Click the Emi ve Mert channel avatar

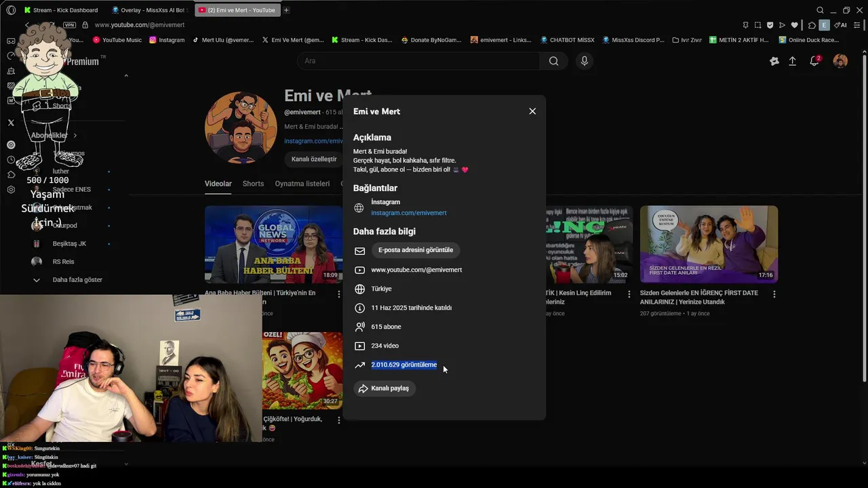241,127
